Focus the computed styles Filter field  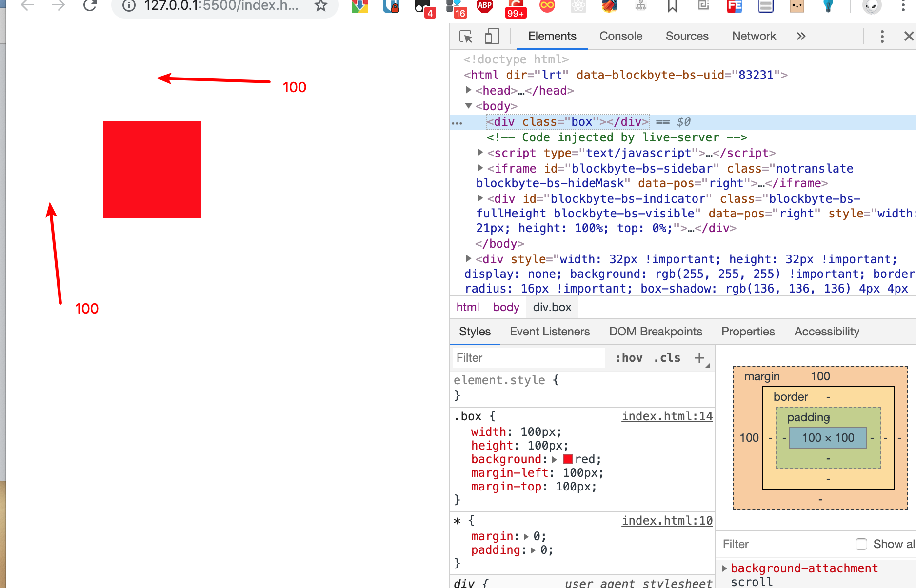[x=785, y=544]
